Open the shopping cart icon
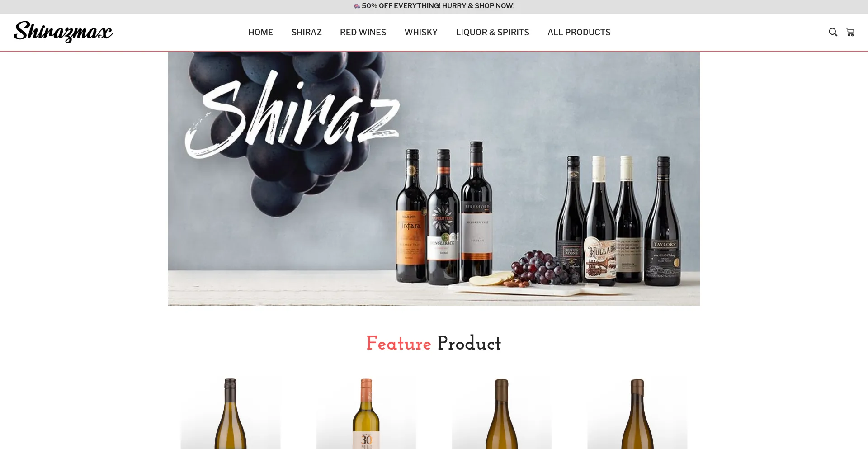Screen dimensions: 868x449 point(850,32)
